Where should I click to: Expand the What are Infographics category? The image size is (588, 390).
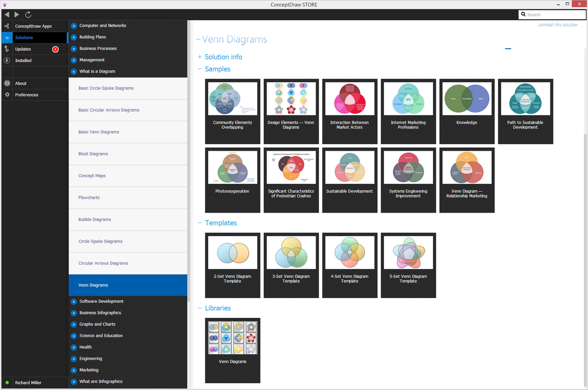point(74,382)
